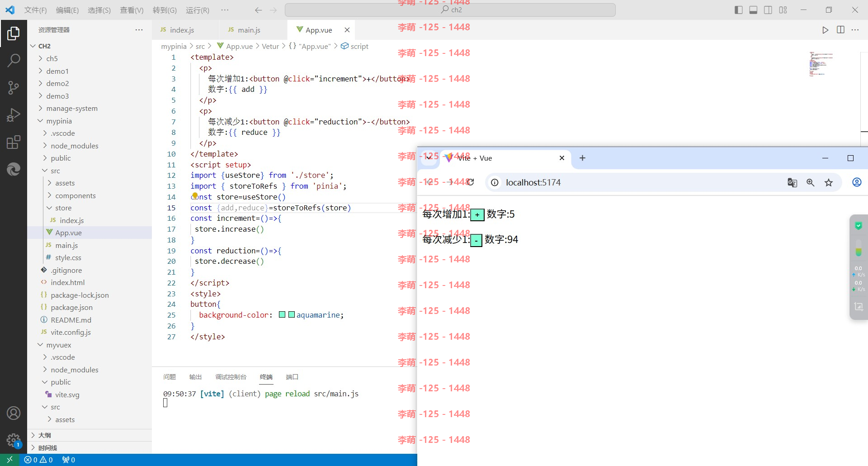Click the code minimap preview
Image resolution: width=868 pixels, height=466 pixels.
pos(821,64)
